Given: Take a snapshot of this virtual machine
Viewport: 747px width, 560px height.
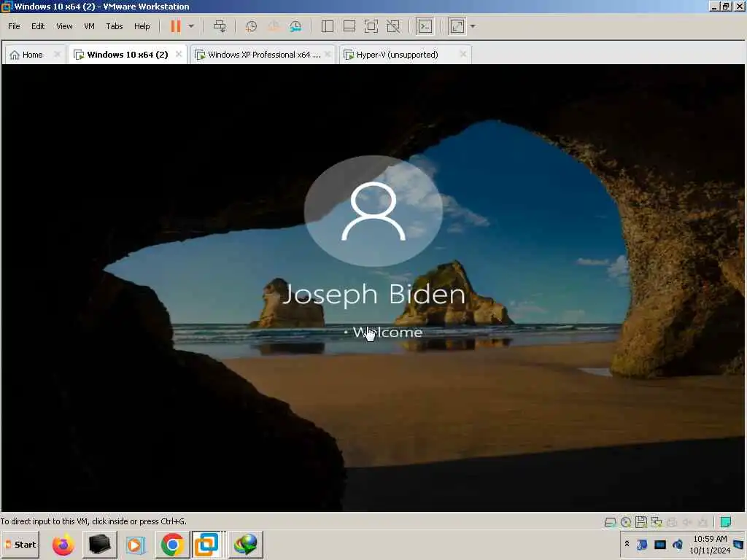Looking at the screenshot, I should pos(251,27).
